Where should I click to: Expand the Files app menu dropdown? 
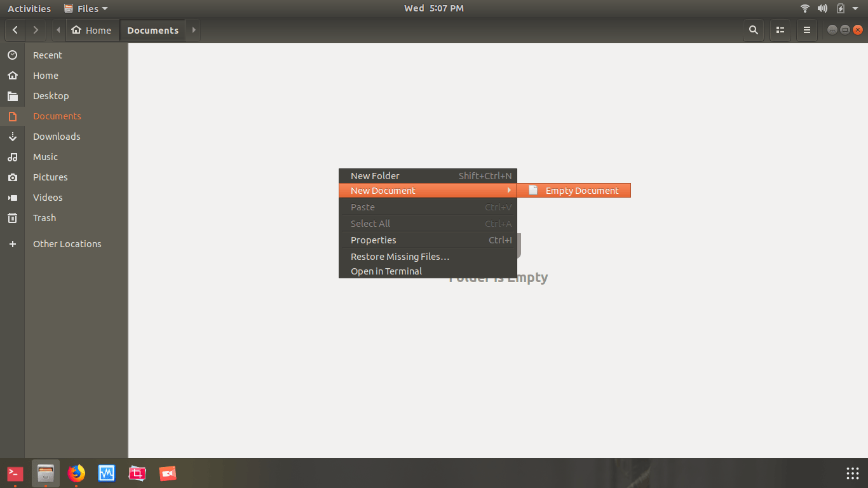click(86, 8)
